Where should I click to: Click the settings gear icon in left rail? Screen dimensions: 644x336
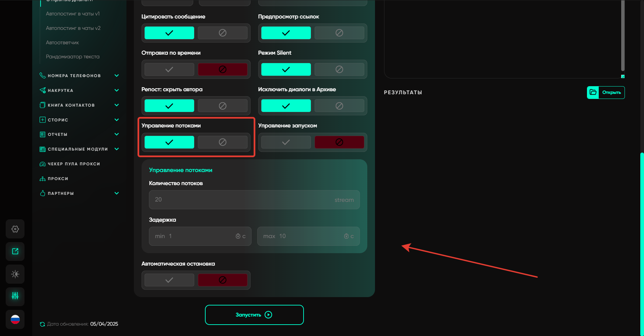(x=15, y=229)
